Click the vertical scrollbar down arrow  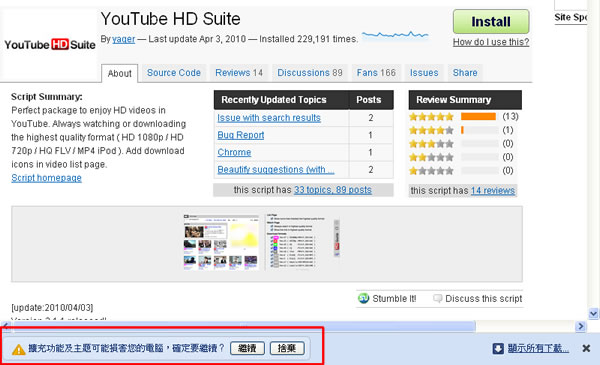[x=593, y=314]
